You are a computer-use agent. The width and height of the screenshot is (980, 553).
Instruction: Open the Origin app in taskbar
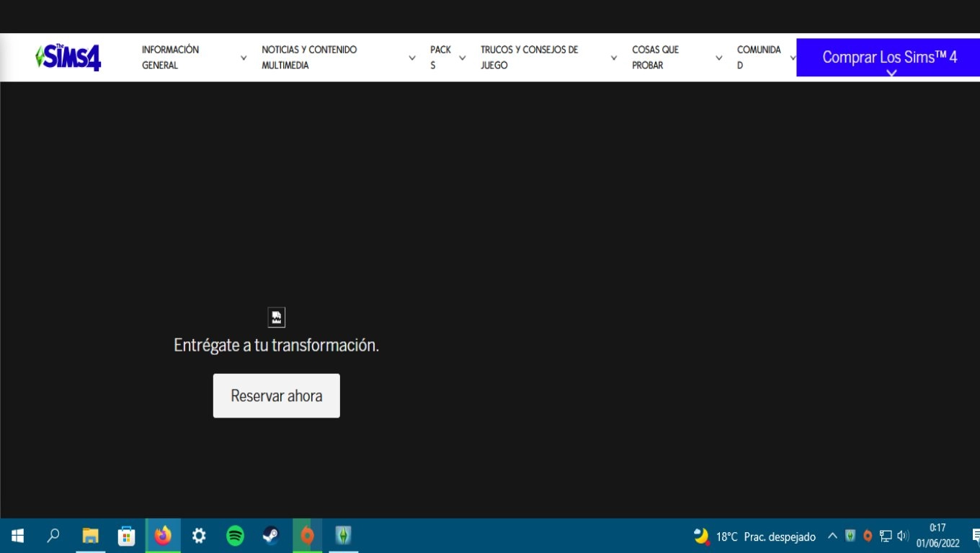(x=307, y=536)
